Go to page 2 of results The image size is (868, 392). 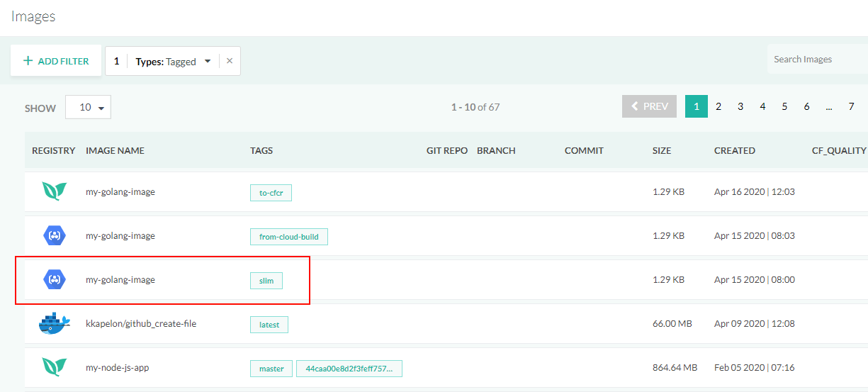(x=718, y=106)
